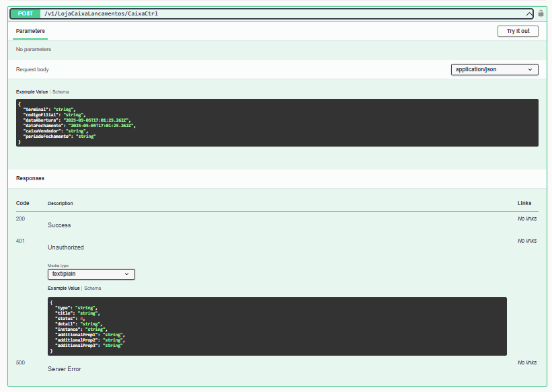This screenshot has width=552, height=392.
Task: Click the Success response description
Action: pos(59,225)
